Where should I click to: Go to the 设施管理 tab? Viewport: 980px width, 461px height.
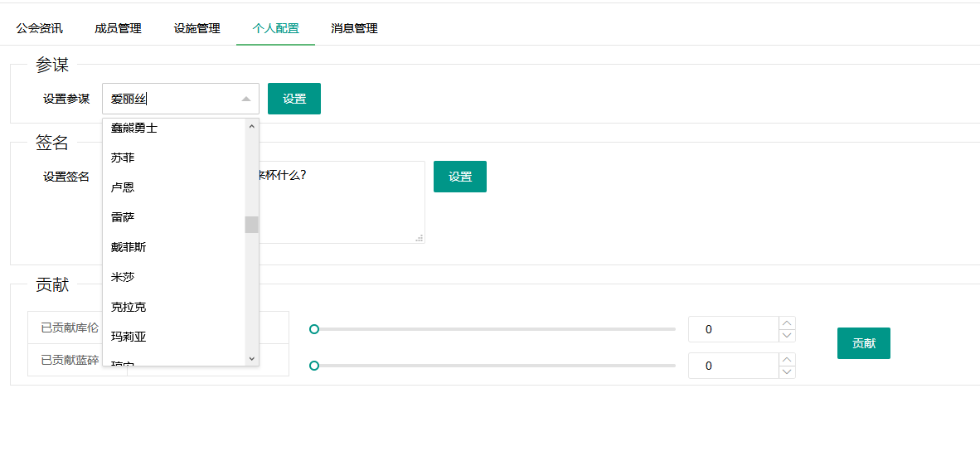point(196,29)
